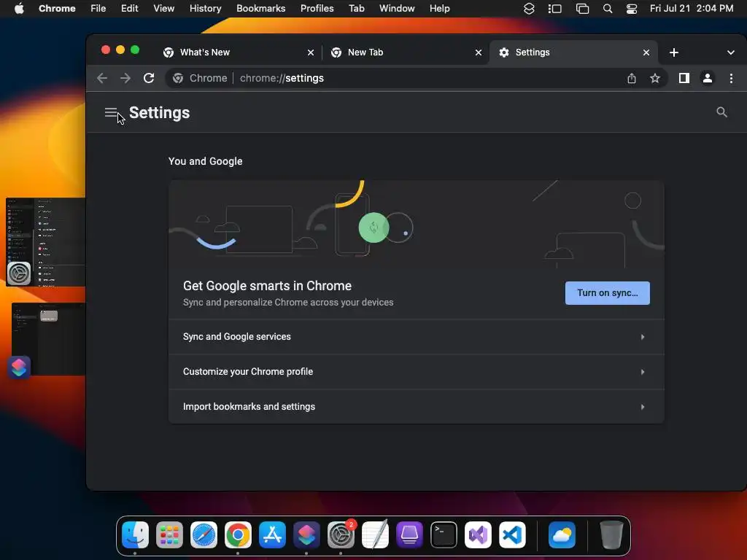Open the Bookmarks menu

click(x=260, y=9)
